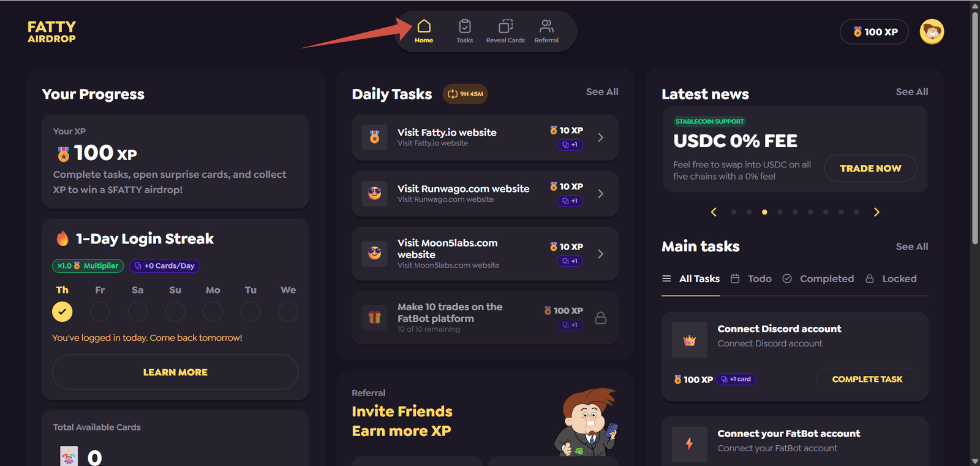Click the Fatty Airdrop logo
Image resolution: width=980 pixels, height=466 pixels.
[x=51, y=32]
